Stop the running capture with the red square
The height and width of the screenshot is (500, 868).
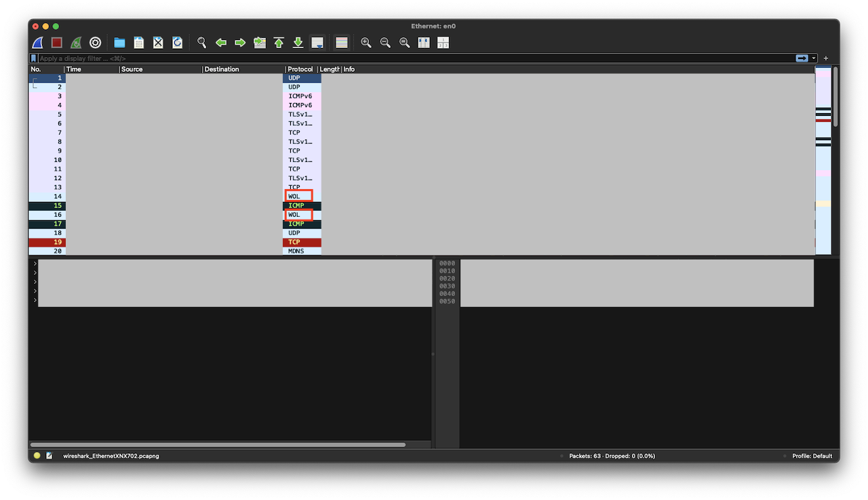coord(57,43)
